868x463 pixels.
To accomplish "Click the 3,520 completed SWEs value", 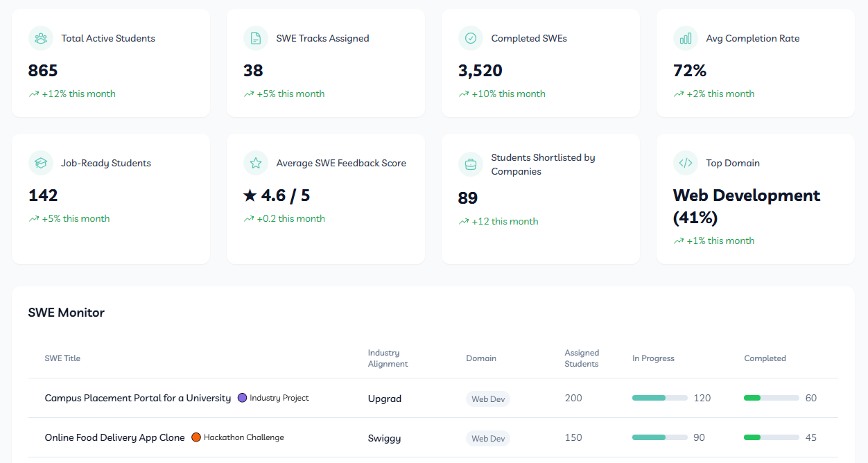I will 480,71.
